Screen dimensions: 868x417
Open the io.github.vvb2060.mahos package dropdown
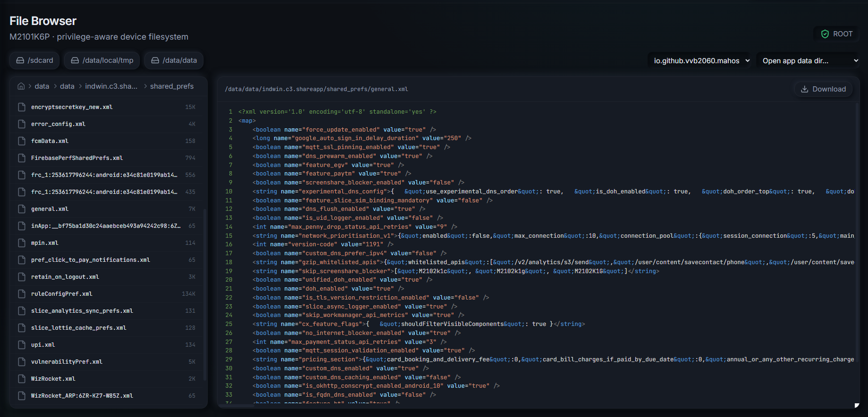[x=700, y=61]
